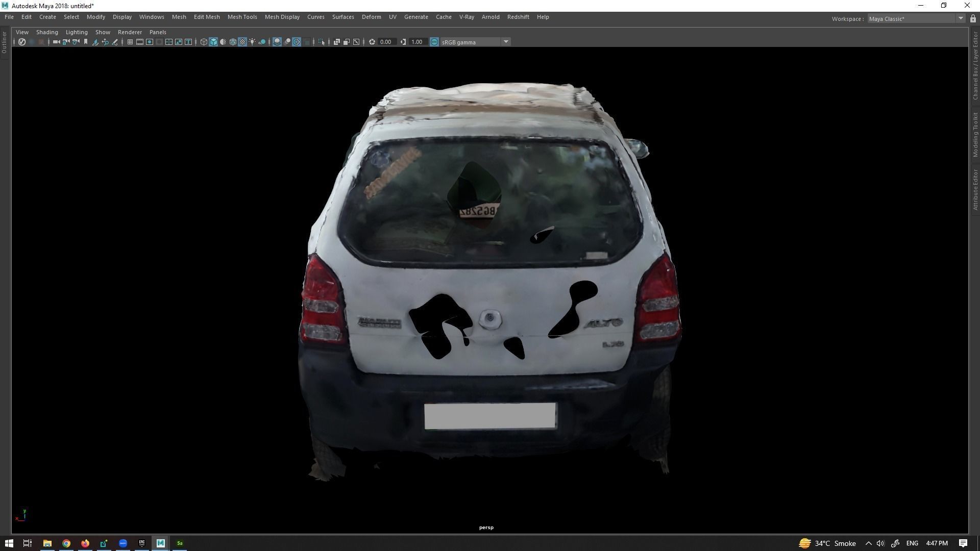Click the smooth shaded display icon
The height and width of the screenshot is (551, 980).
214,42
